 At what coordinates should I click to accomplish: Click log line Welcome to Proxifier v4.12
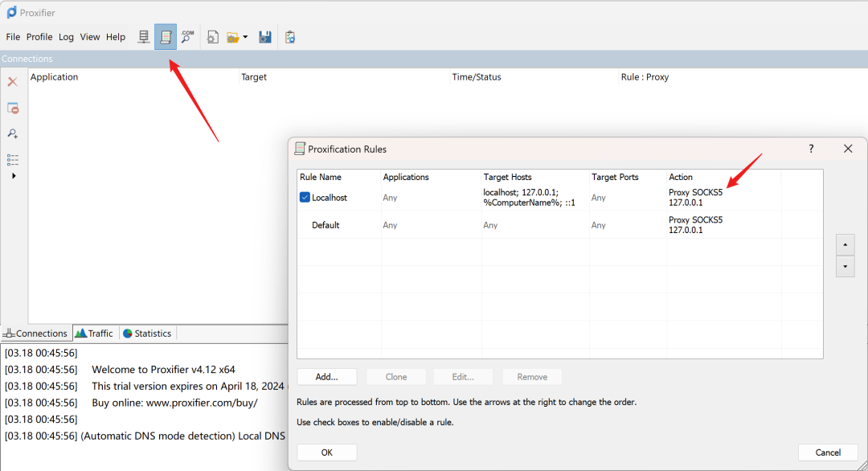click(163, 369)
